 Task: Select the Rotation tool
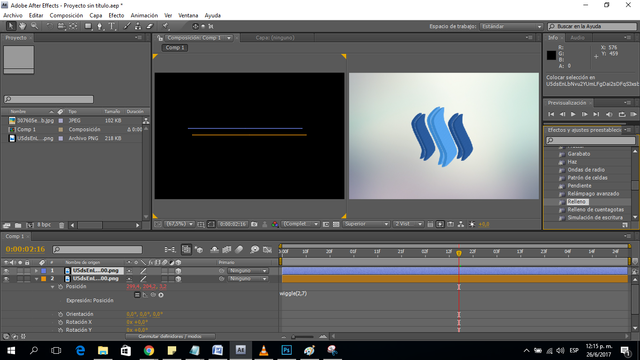tap(49, 26)
